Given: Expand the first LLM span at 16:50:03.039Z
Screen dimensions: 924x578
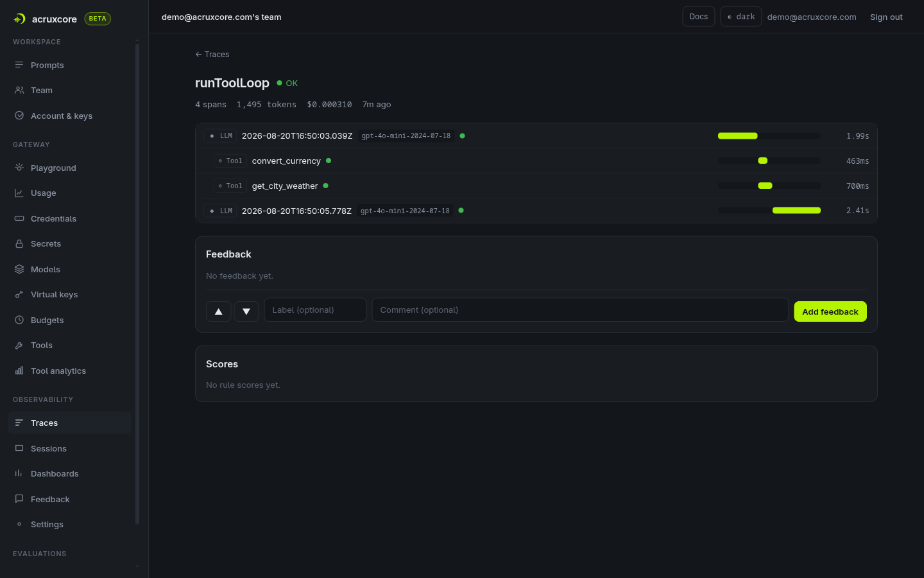Looking at the screenshot, I should coord(536,136).
